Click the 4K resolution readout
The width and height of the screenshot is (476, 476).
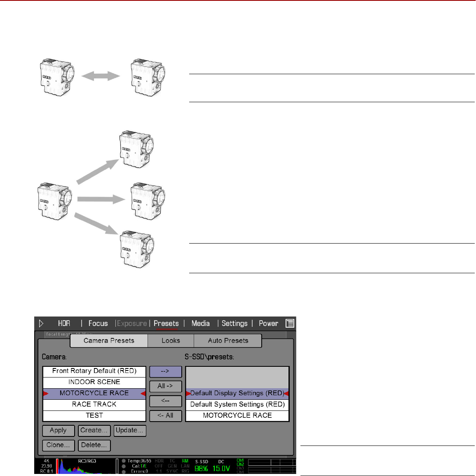point(47,461)
